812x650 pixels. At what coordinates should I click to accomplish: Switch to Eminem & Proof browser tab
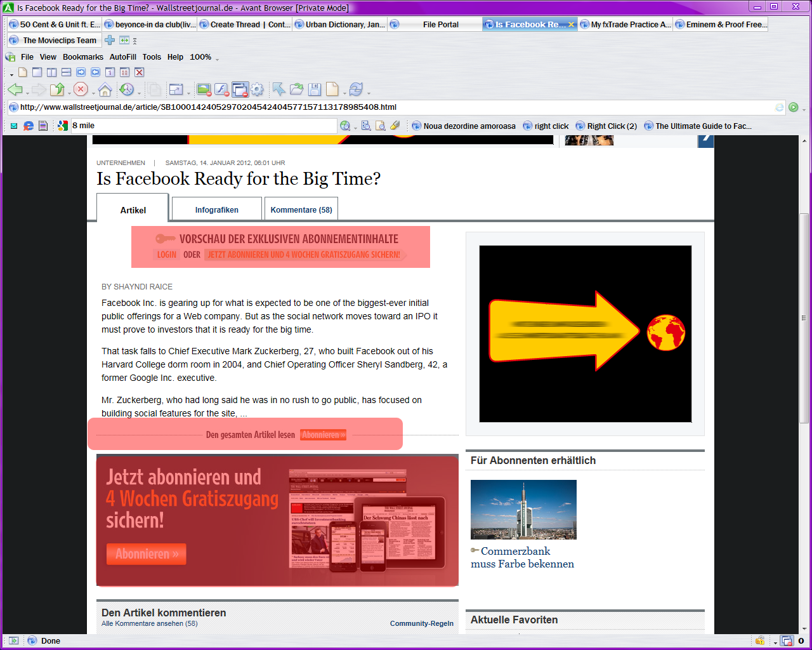(x=720, y=25)
